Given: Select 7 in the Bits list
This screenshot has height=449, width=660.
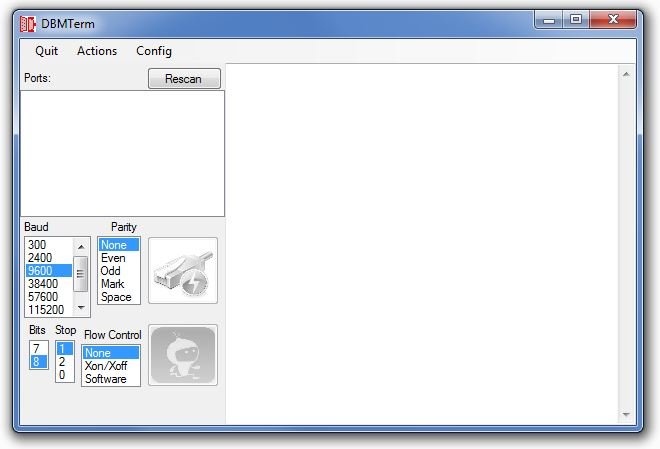Looking at the screenshot, I should (x=36, y=349).
